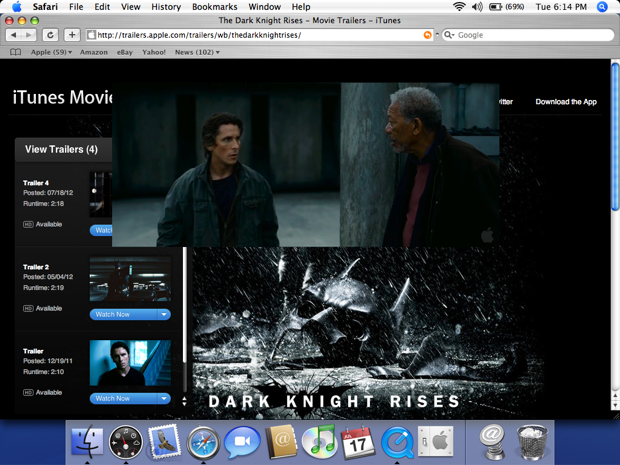Click Watch Now for Trailer 2
The height and width of the screenshot is (465, 620).
click(x=124, y=314)
